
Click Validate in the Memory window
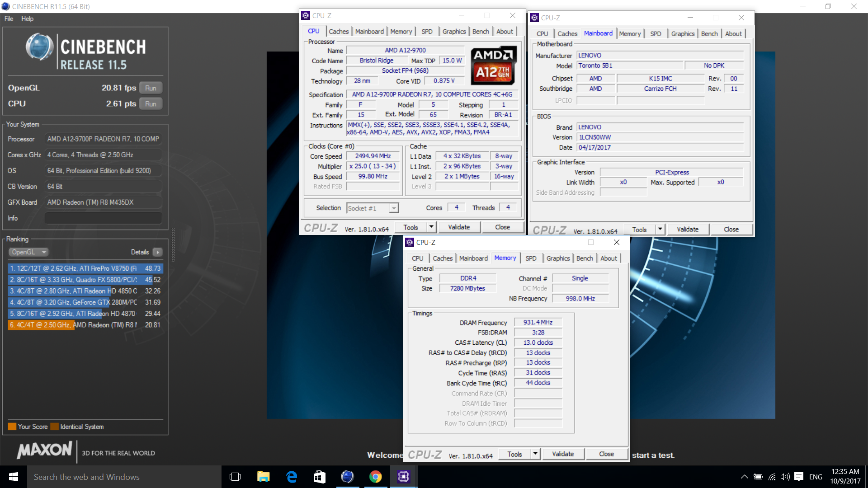(x=563, y=454)
